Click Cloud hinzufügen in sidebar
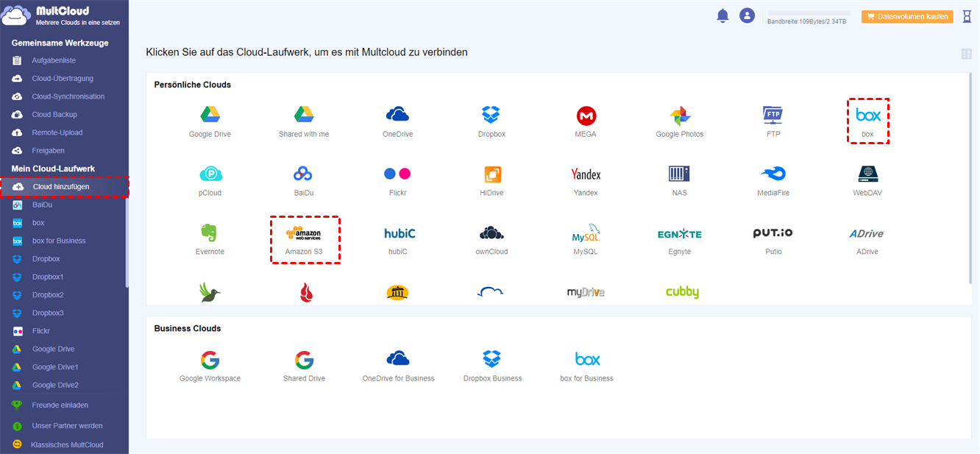 tap(64, 187)
